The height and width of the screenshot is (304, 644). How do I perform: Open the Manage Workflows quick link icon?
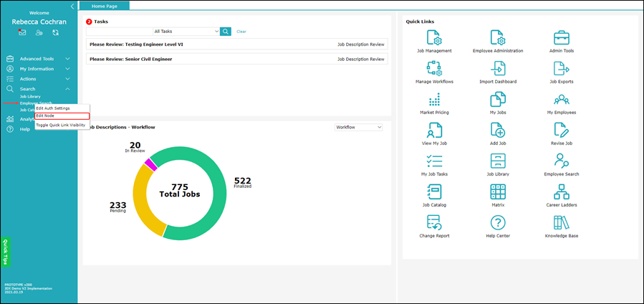434,68
